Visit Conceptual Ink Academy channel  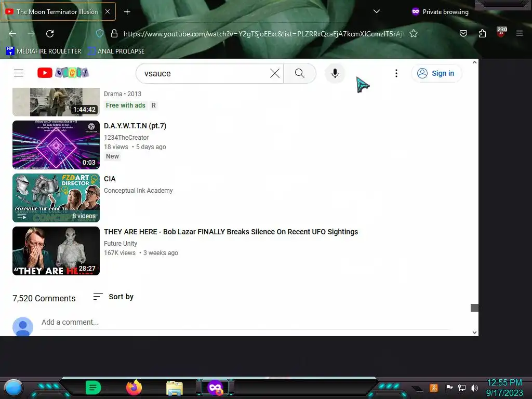pyautogui.click(x=138, y=190)
